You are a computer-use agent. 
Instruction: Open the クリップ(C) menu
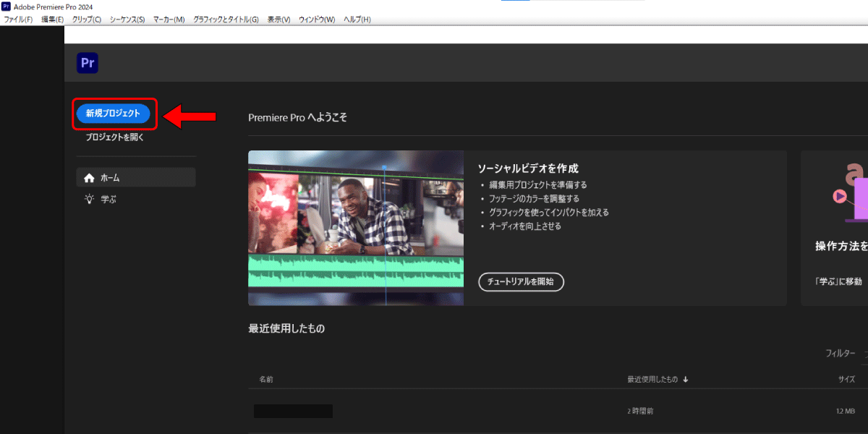coord(87,19)
